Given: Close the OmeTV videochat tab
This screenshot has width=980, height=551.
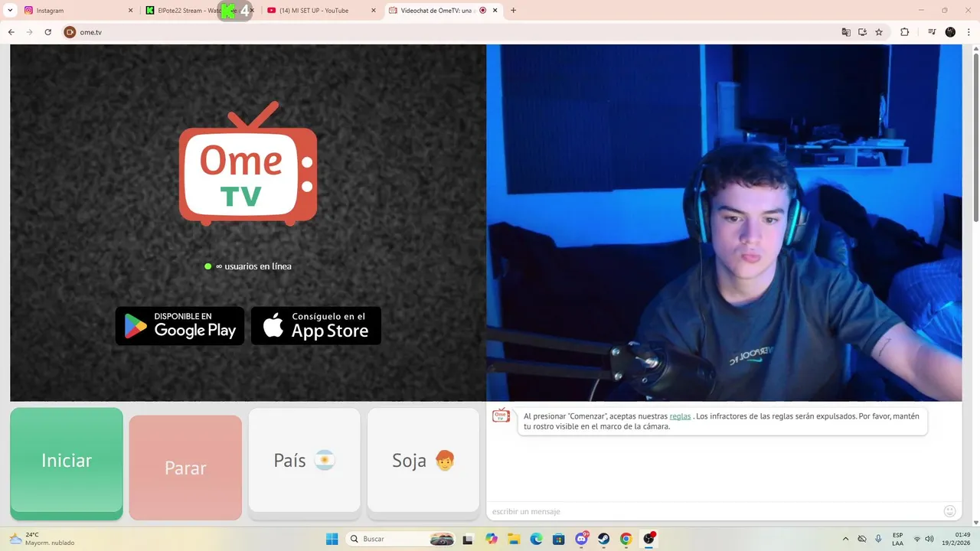Looking at the screenshot, I should click(495, 11).
